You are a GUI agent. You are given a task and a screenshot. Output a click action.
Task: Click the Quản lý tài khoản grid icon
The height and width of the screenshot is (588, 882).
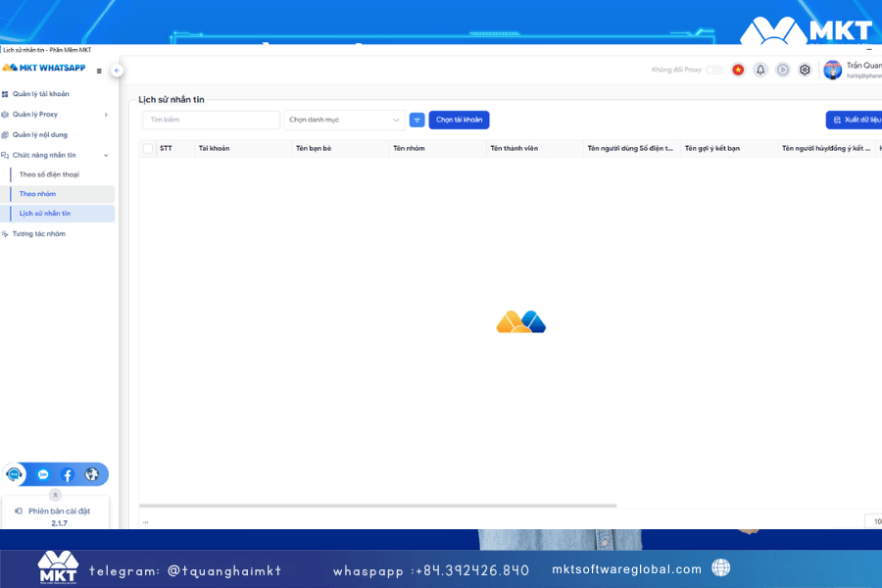[5, 94]
